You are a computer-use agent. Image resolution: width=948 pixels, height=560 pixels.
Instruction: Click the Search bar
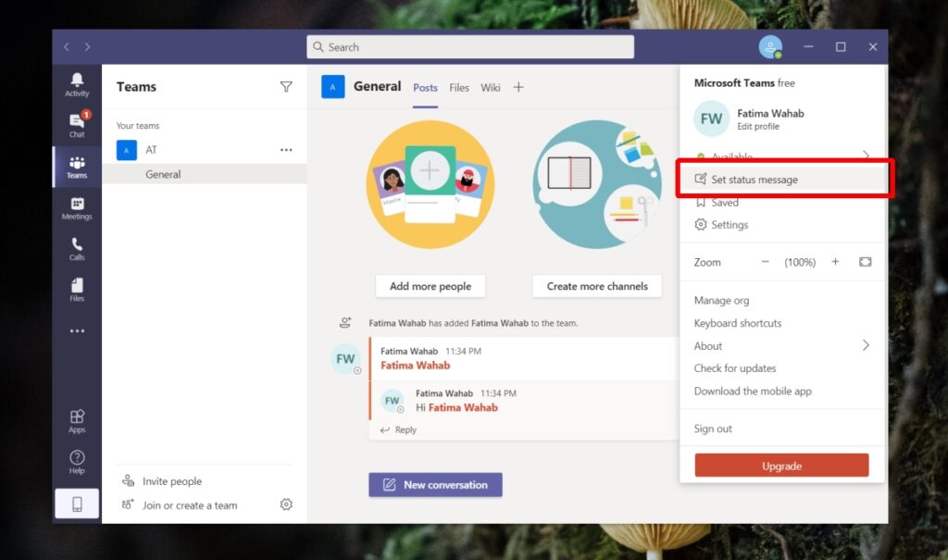pos(469,46)
